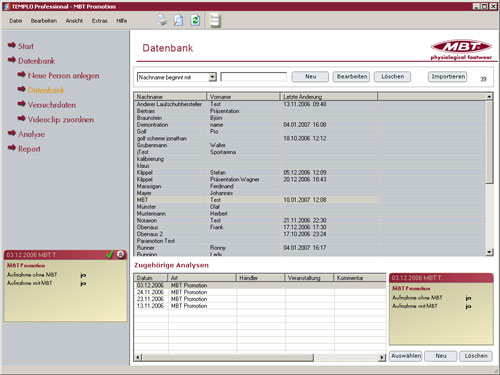Sort by the Nachname column header
This screenshot has height=375, width=500.
tap(170, 97)
